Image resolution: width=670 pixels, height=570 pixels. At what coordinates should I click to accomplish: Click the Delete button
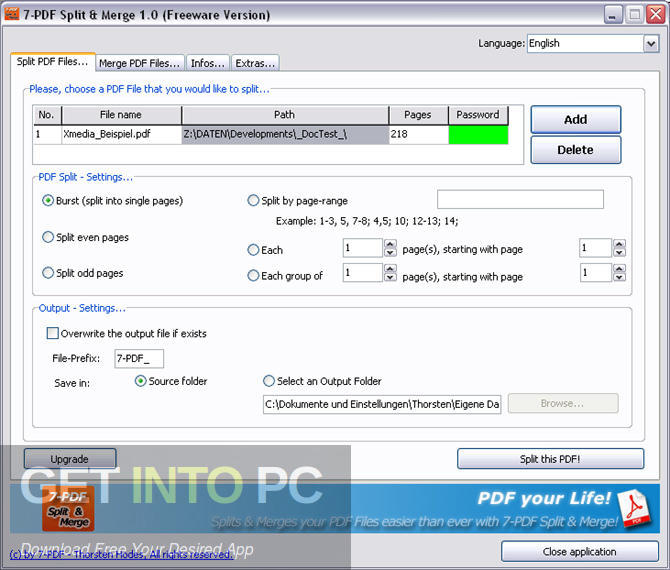(576, 150)
